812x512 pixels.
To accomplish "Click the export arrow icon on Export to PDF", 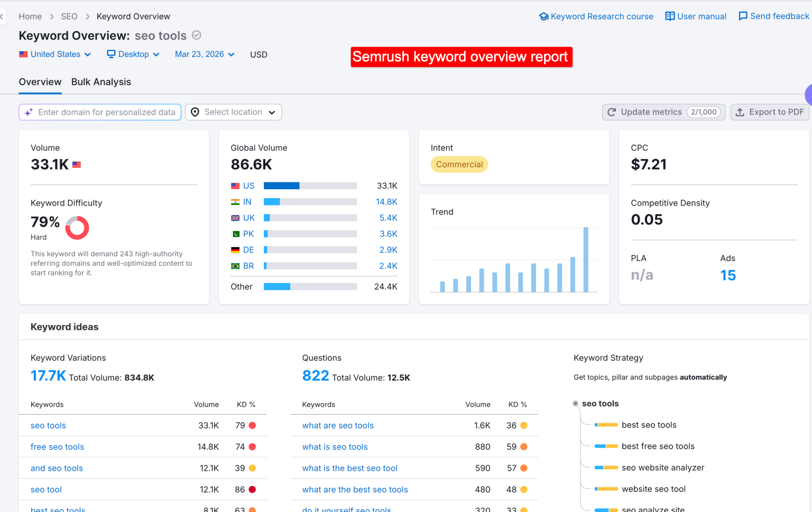I will tap(740, 112).
